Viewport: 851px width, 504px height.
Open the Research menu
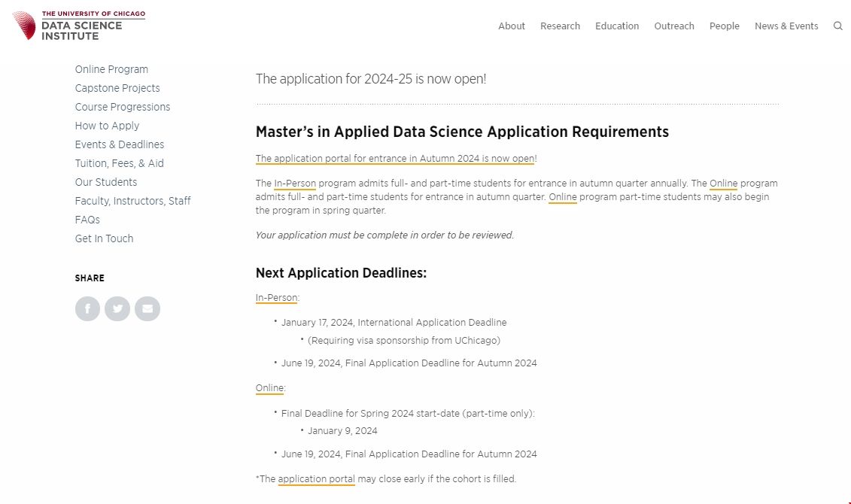click(x=560, y=26)
